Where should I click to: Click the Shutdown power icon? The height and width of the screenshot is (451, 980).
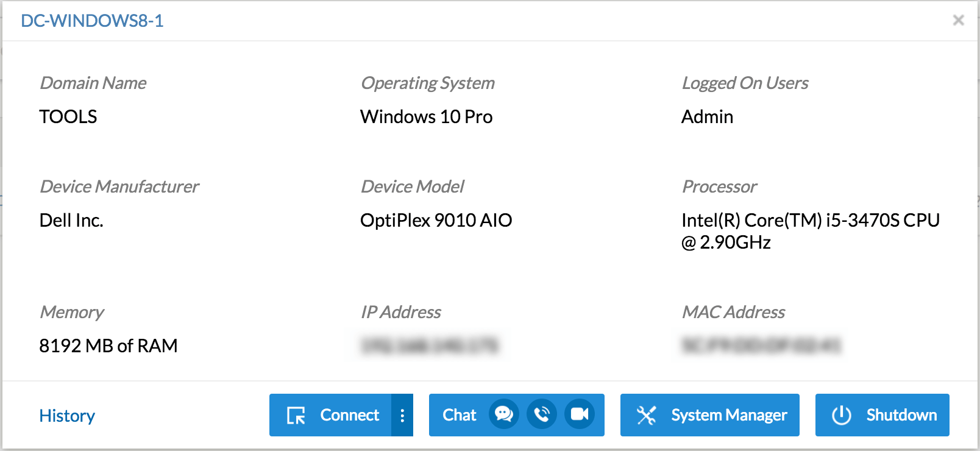click(x=842, y=415)
